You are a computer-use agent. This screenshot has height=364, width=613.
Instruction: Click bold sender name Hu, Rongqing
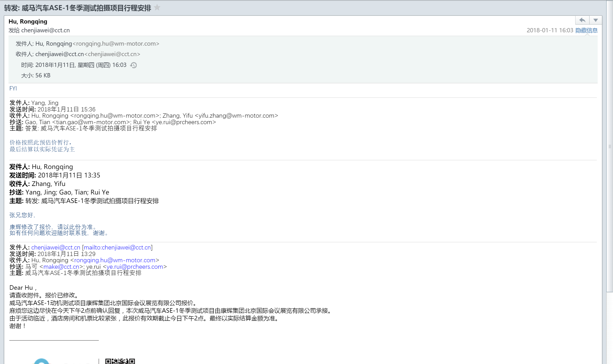pos(28,22)
